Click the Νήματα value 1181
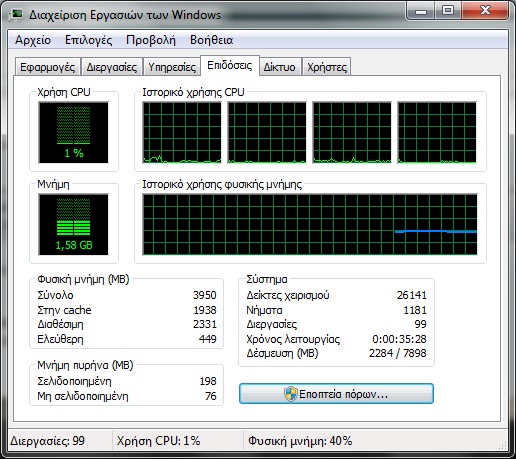The image size is (516, 459). (415, 310)
